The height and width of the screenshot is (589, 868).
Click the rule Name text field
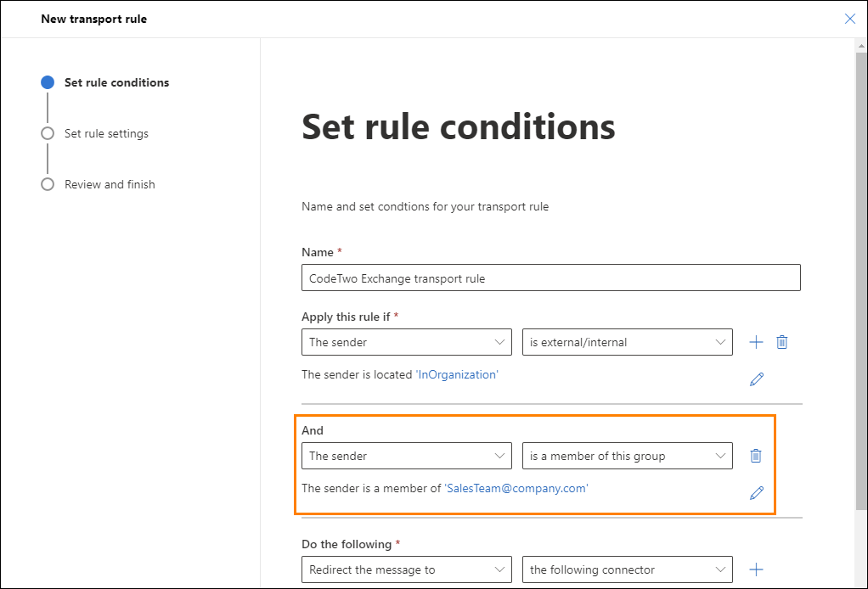[x=551, y=278]
